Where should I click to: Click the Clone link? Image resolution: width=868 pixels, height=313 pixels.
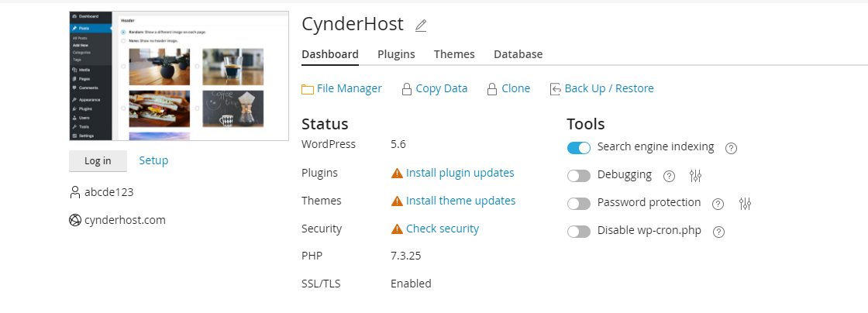coord(516,88)
